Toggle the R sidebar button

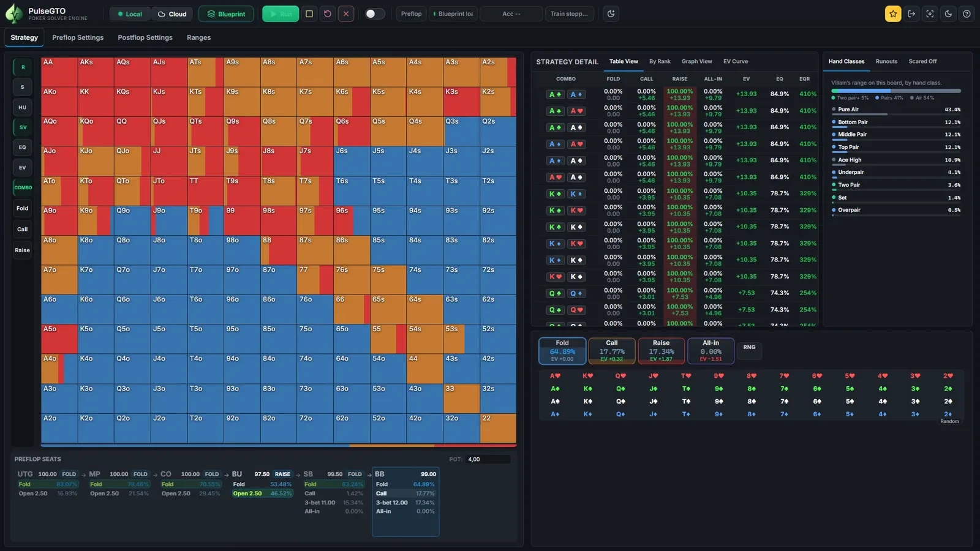click(x=23, y=67)
